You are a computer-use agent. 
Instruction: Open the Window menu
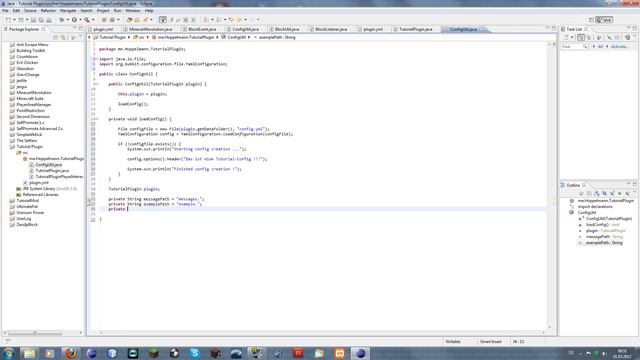click(x=133, y=11)
